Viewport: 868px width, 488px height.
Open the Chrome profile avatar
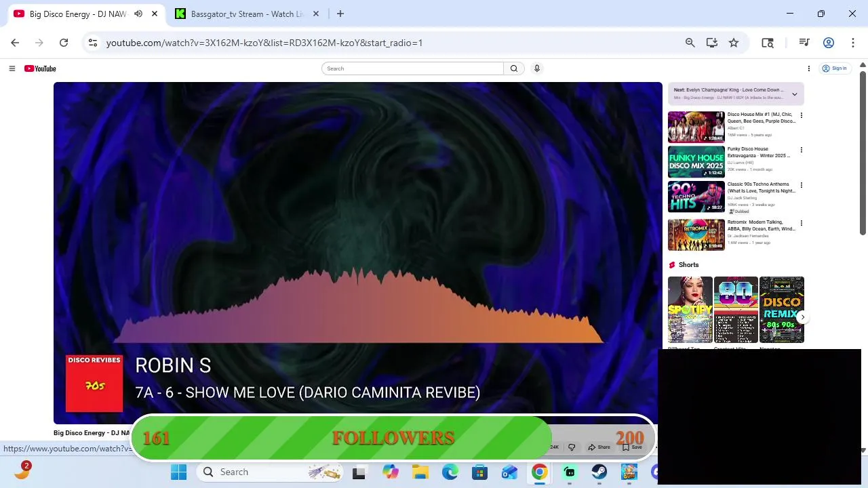pos(828,43)
